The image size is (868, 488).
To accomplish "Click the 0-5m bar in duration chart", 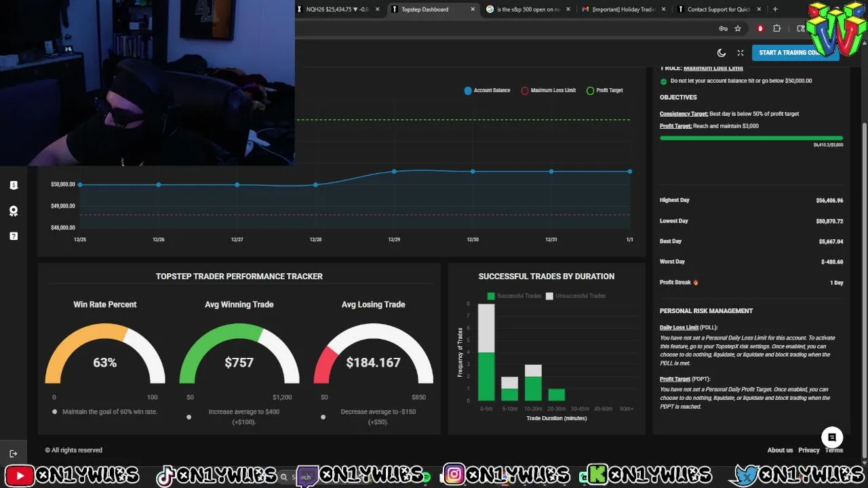I will (486, 352).
